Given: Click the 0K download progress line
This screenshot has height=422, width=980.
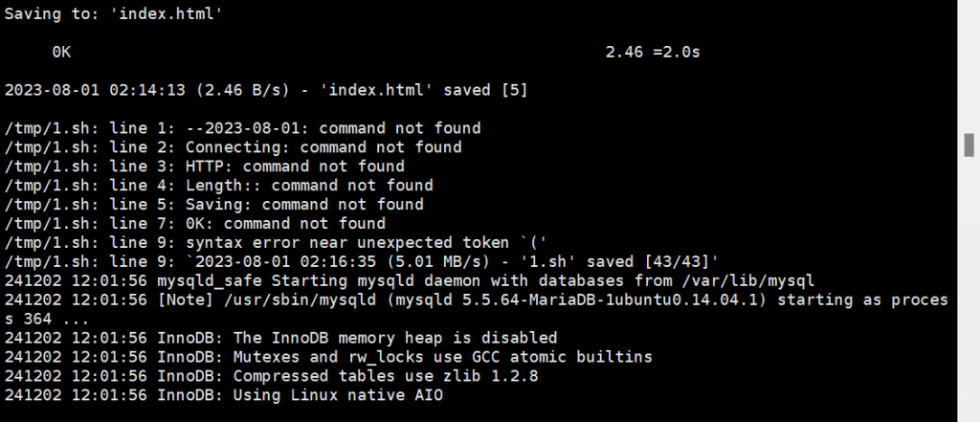Looking at the screenshot, I should click(x=62, y=52).
